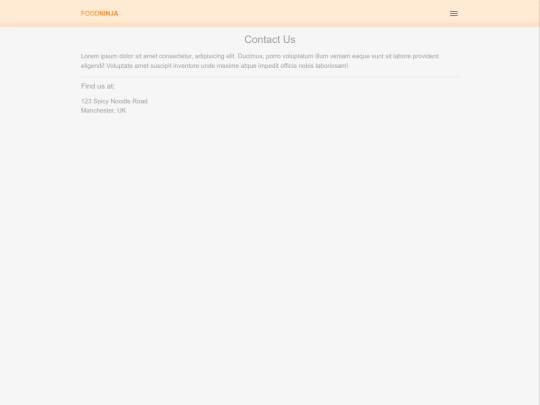The width and height of the screenshot is (540, 405).
Task: Click the FOODNINJA logo link
Action: click(99, 13)
